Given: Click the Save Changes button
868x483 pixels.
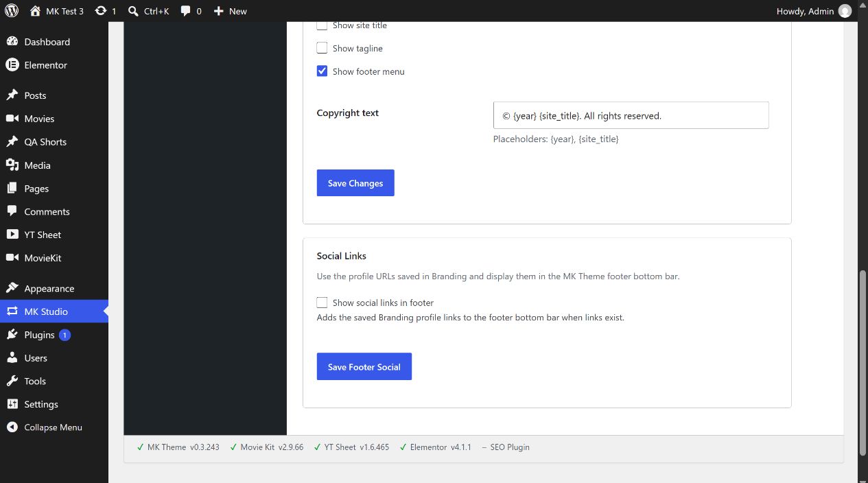Looking at the screenshot, I should pos(355,183).
